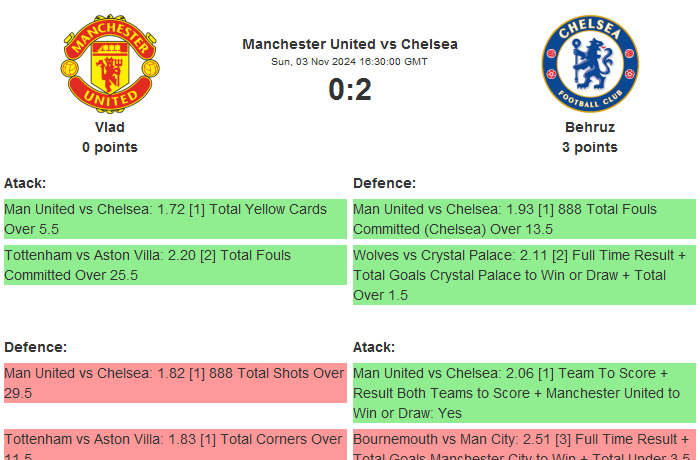
Task: Click the top-right Defence section heading
Action: [384, 183]
